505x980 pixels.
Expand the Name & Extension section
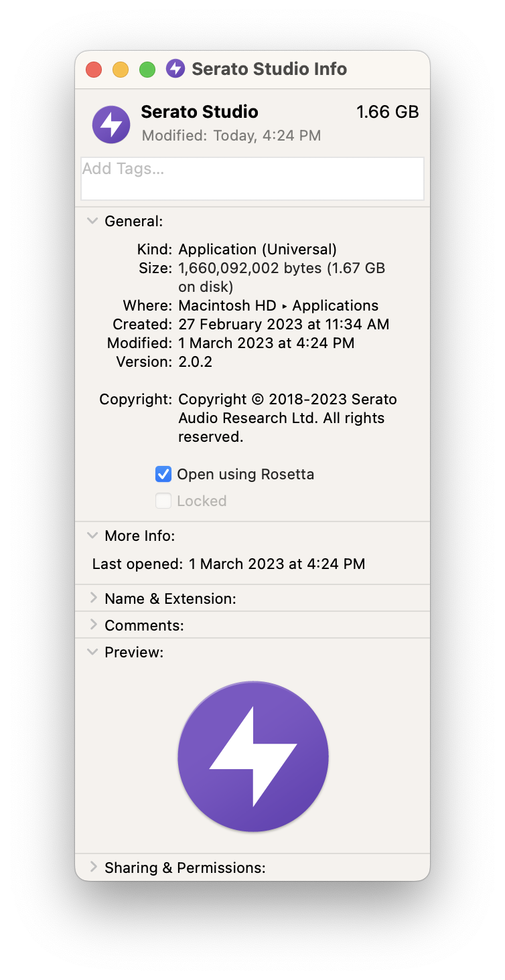point(93,598)
